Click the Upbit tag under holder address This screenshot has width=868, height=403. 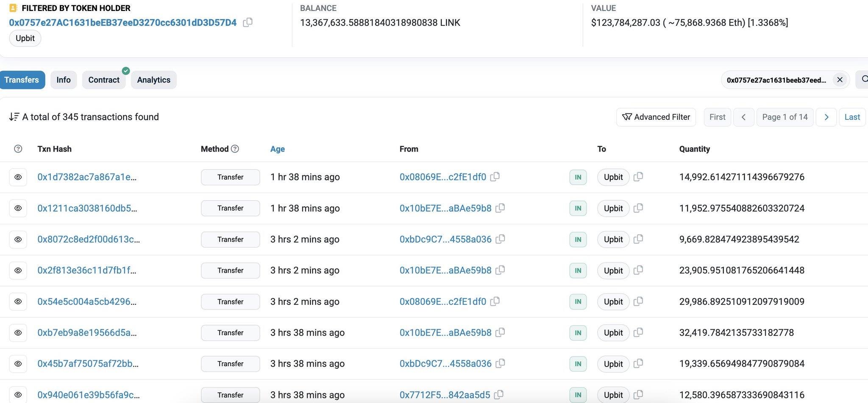pyautogui.click(x=25, y=38)
